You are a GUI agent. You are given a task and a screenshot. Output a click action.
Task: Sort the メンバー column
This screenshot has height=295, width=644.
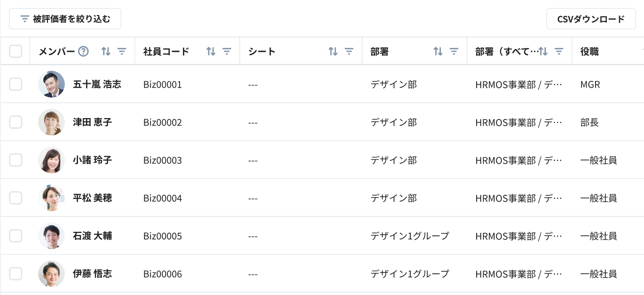click(106, 52)
